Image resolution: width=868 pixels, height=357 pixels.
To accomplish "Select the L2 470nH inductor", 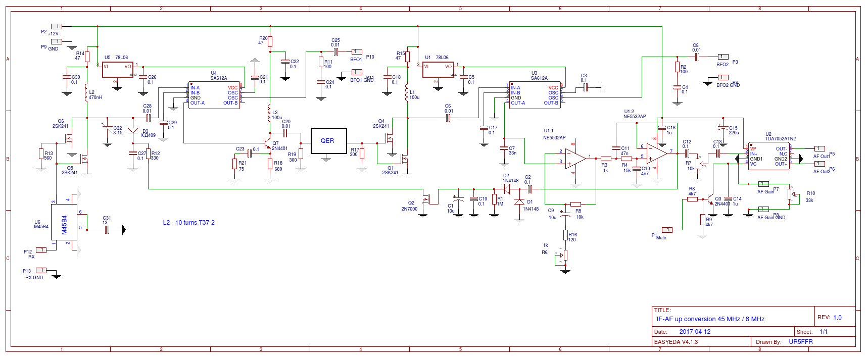I will 86,93.
